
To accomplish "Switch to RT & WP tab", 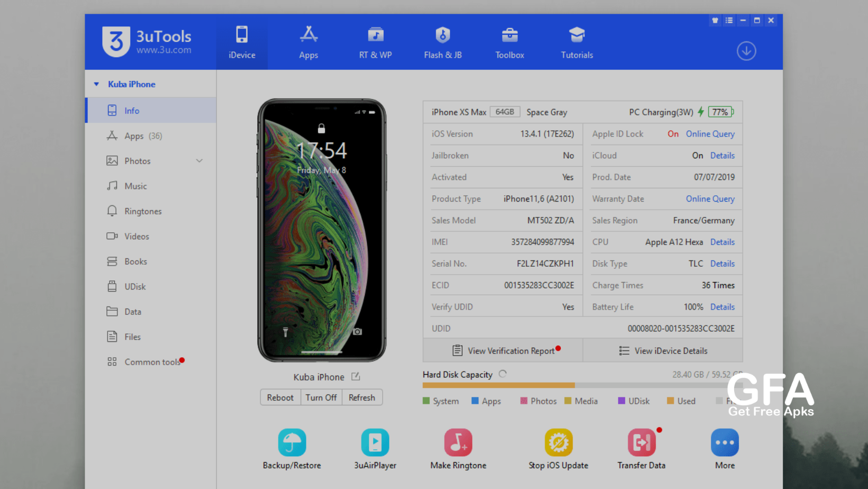I will coord(375,43).
